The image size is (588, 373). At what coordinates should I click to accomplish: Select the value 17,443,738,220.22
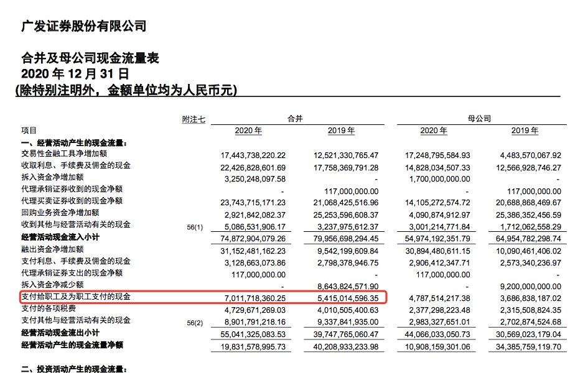click(x=253, y=155)
